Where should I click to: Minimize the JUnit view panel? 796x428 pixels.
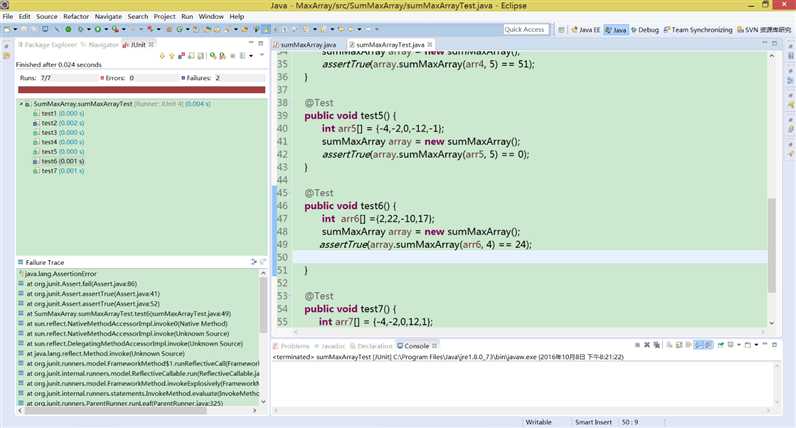(251, 44)
